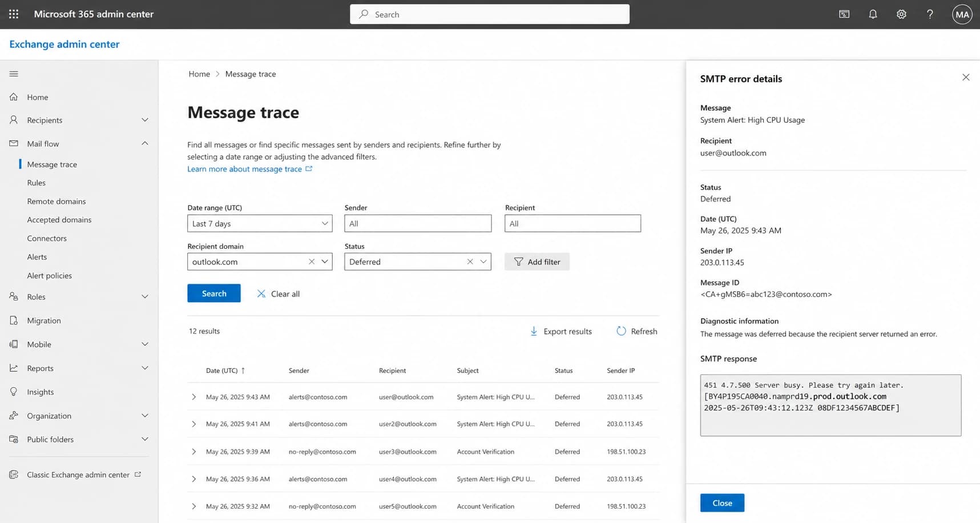Expand the Organization menu chevron
The width and height of the screenshot is (980, 523).
tap(145, 416)
